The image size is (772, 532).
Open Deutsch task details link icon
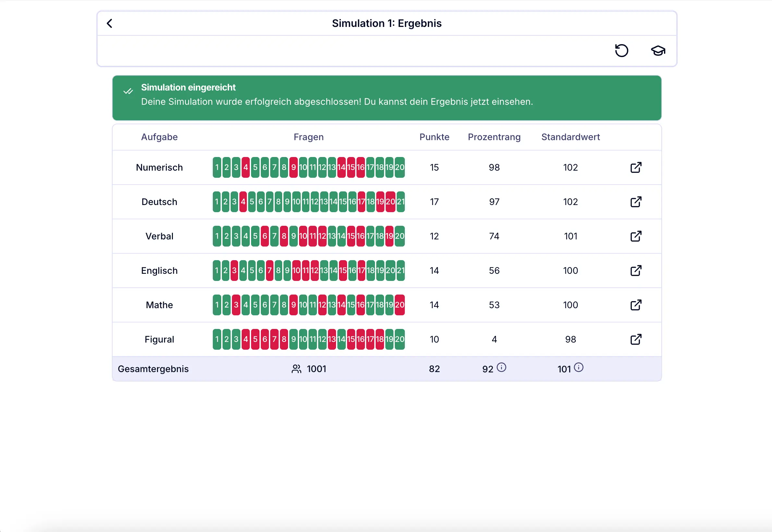coord(636,202)
